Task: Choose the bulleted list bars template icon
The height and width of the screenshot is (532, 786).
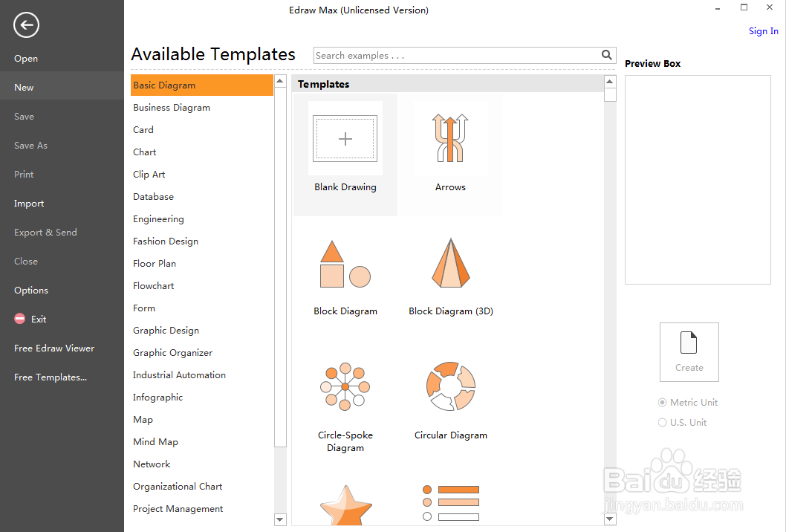Action: [451, 503]
